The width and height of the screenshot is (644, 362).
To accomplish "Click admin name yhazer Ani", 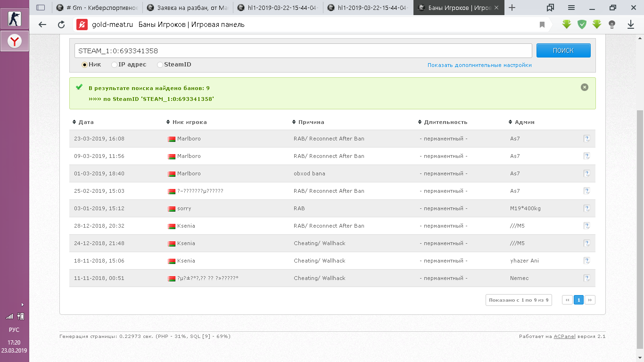I will [524, 261].
